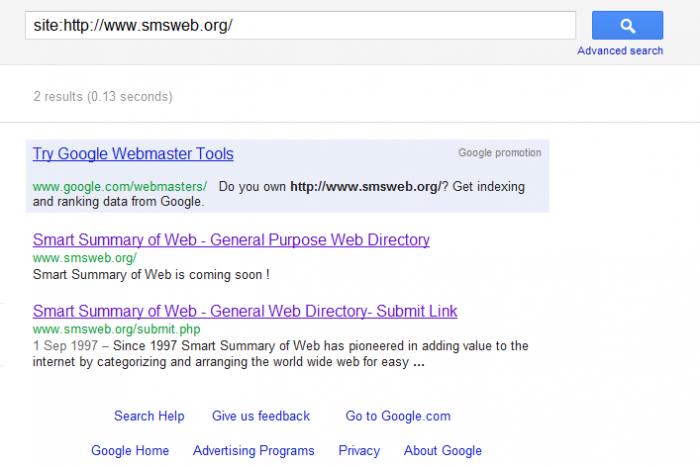
Task: Click the '2 results' stats text
Action: click(x=102, y=97)
